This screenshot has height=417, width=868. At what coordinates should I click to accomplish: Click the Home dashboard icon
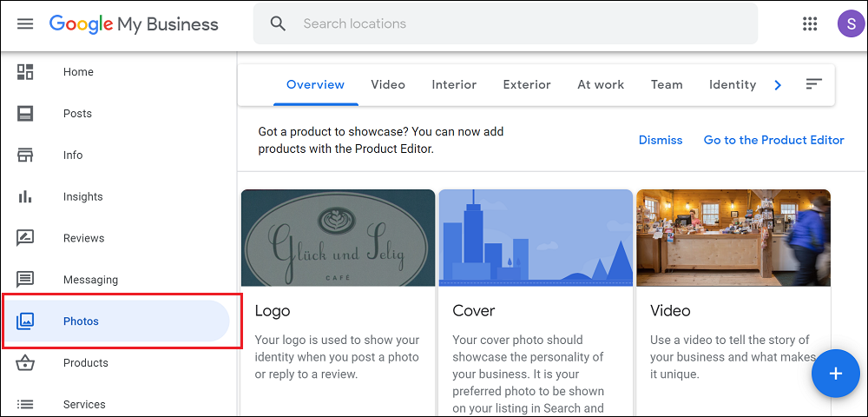click(25, 72)
